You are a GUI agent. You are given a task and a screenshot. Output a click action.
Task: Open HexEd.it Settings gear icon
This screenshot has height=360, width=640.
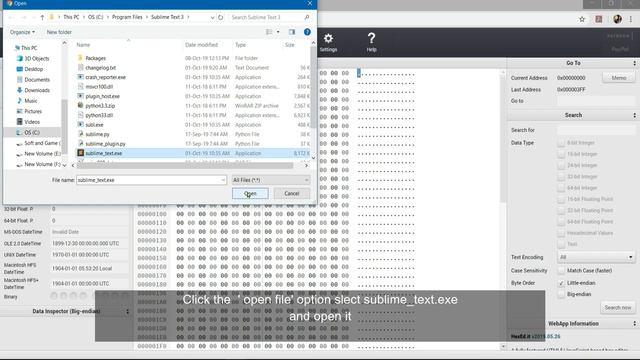(x=328, y=39)
